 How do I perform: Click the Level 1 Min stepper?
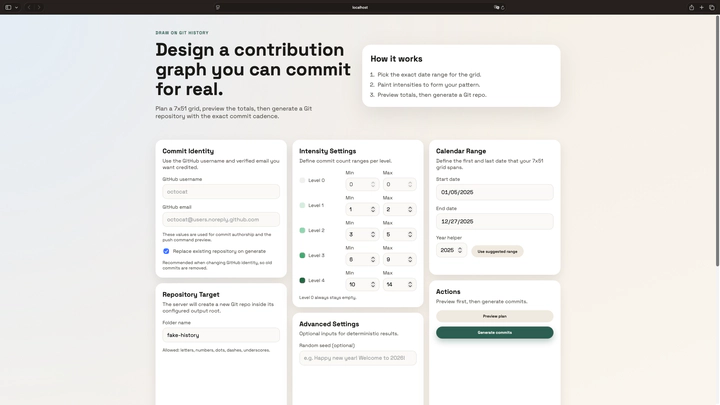tap(374, 209)
